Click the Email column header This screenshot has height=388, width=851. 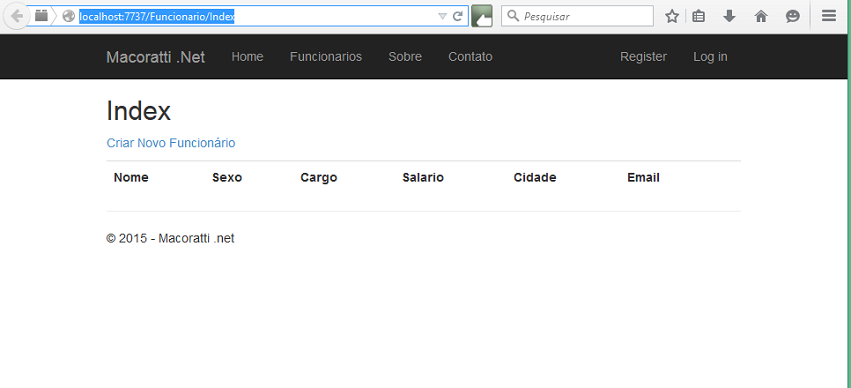[x=643, y=177]
